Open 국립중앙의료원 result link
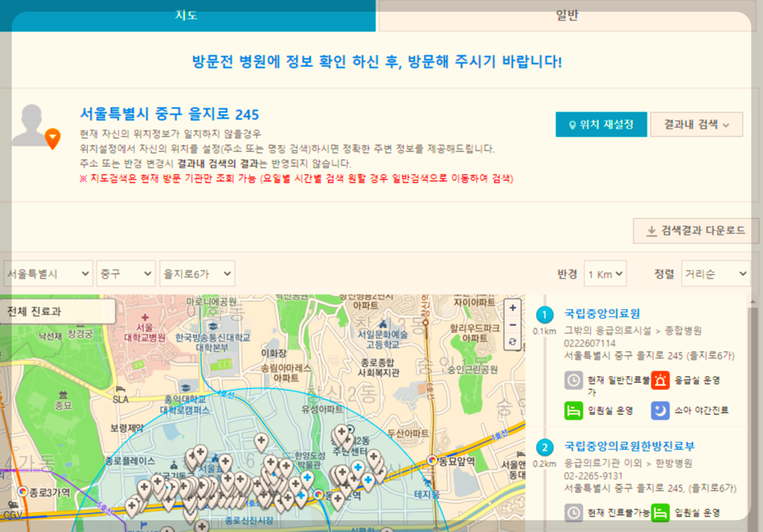763x532 pixels. point(602,314)
